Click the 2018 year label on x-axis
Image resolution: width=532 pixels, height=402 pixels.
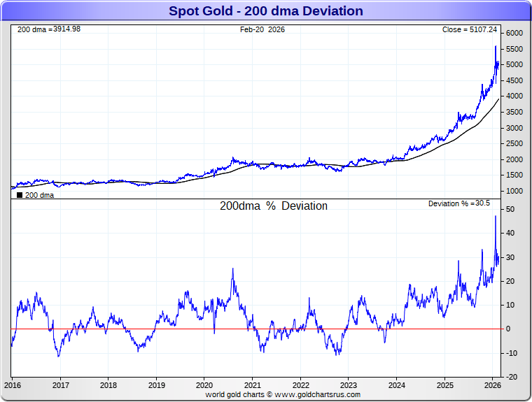pos(108,385)
